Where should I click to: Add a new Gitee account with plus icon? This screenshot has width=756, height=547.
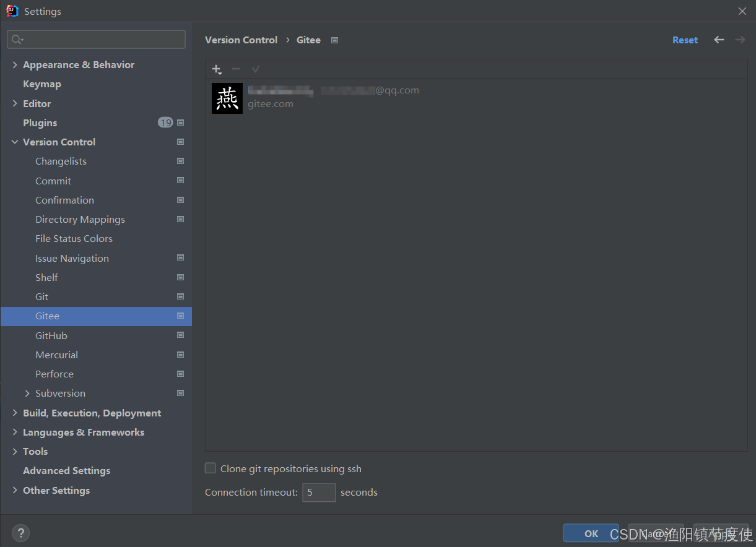(x=216, y=69)
